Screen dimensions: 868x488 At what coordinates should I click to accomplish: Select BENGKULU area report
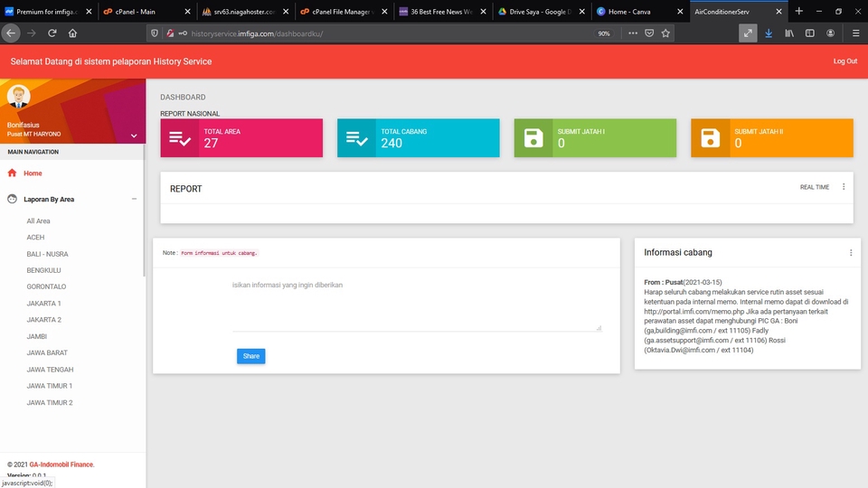(43, 270)
